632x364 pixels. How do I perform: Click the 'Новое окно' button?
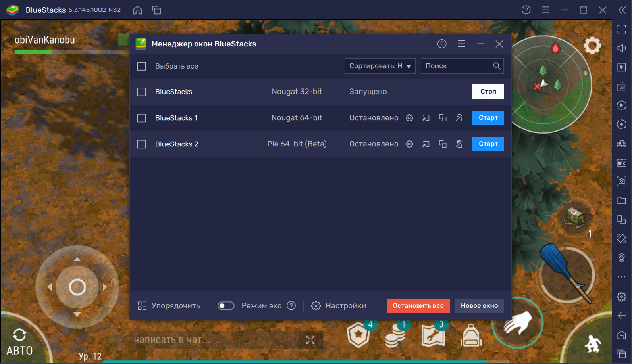[479, 306]
